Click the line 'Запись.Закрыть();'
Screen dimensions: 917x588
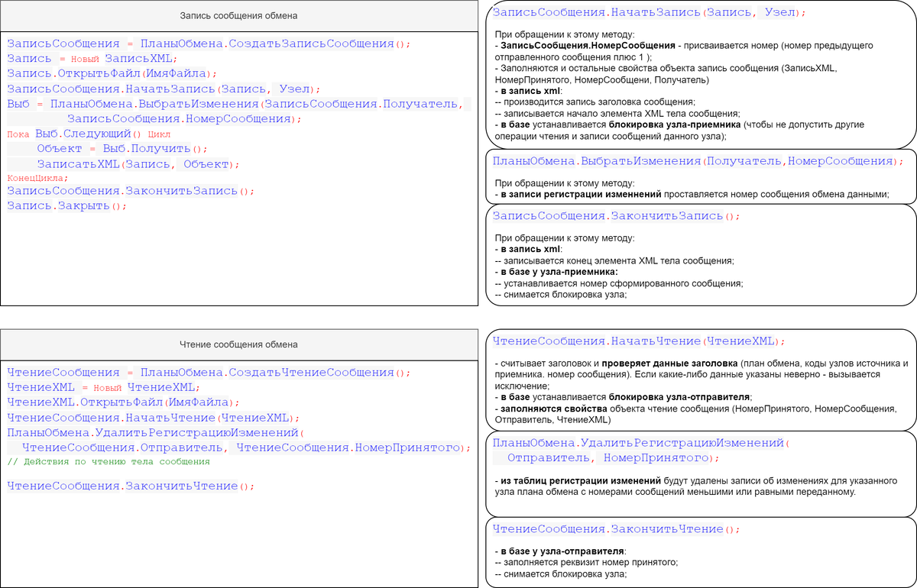pyautogui.click(x=66, y=206)
